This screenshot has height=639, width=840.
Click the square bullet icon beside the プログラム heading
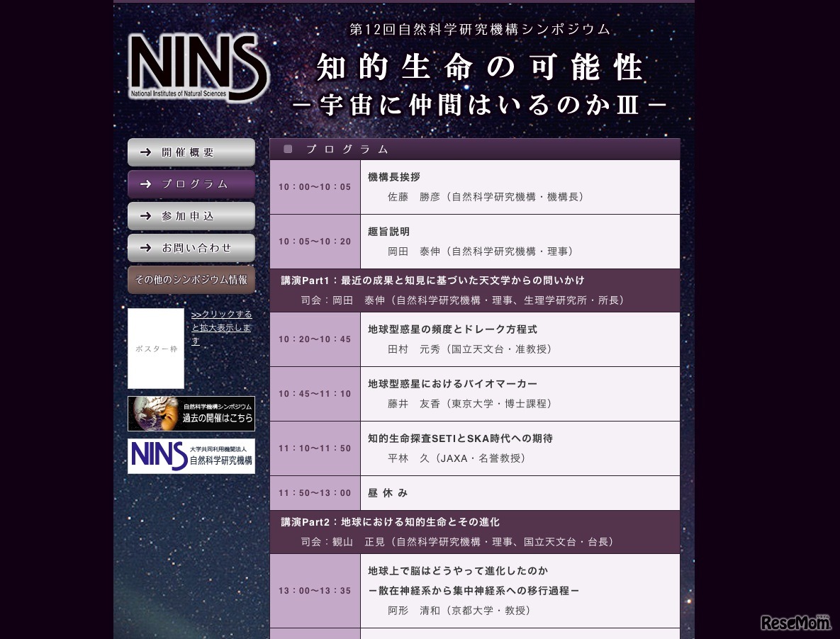(287, 149)
